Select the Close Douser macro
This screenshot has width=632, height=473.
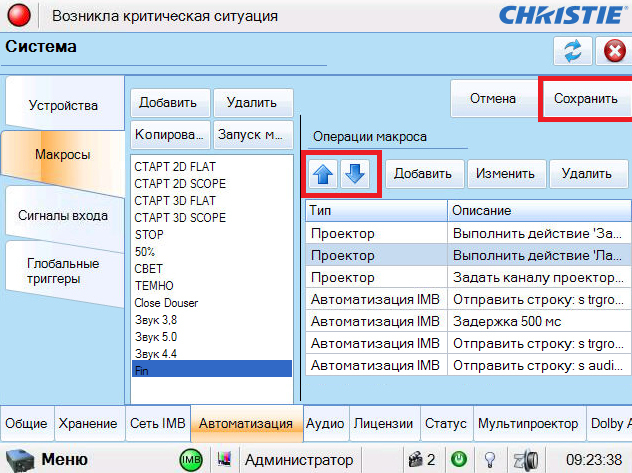(x=212, y=303)
